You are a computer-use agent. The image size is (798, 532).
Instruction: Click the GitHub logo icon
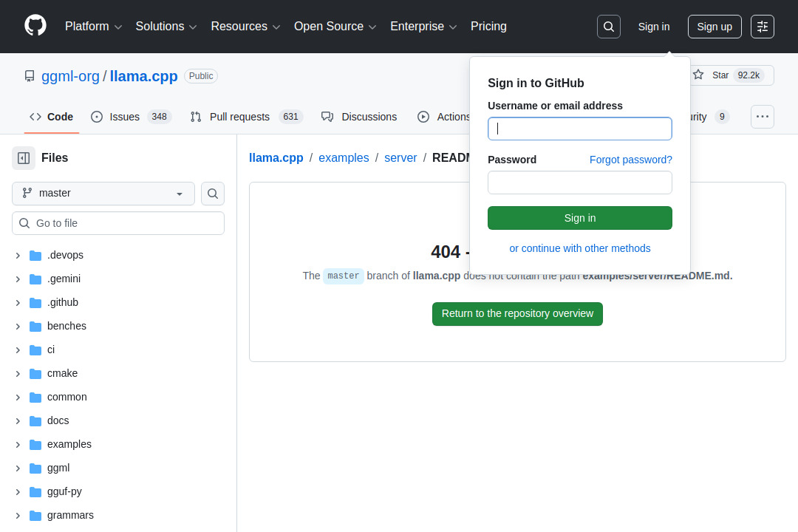(x=35, y=24)
